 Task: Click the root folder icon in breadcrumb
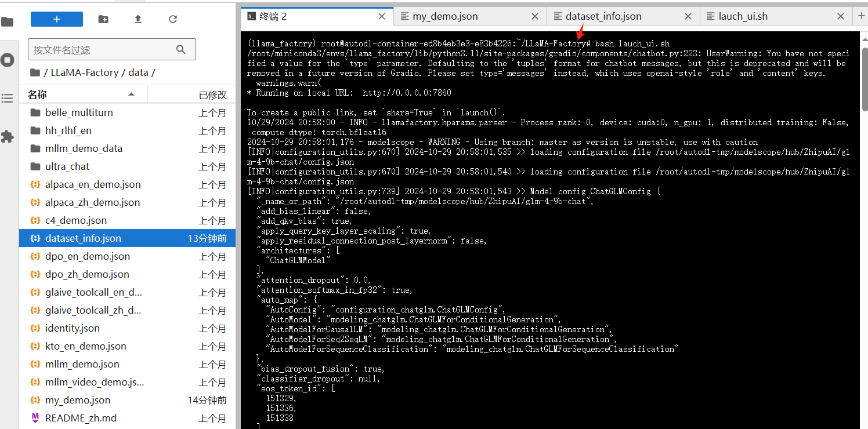pos(35,73)
